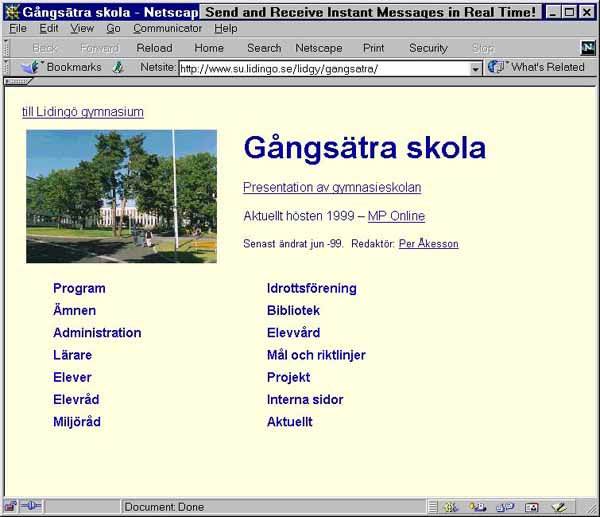This screenshot has height=517, width=600.
Task: Click the 'Aktuellt hösten 1999' text
Action: (299, 216)
